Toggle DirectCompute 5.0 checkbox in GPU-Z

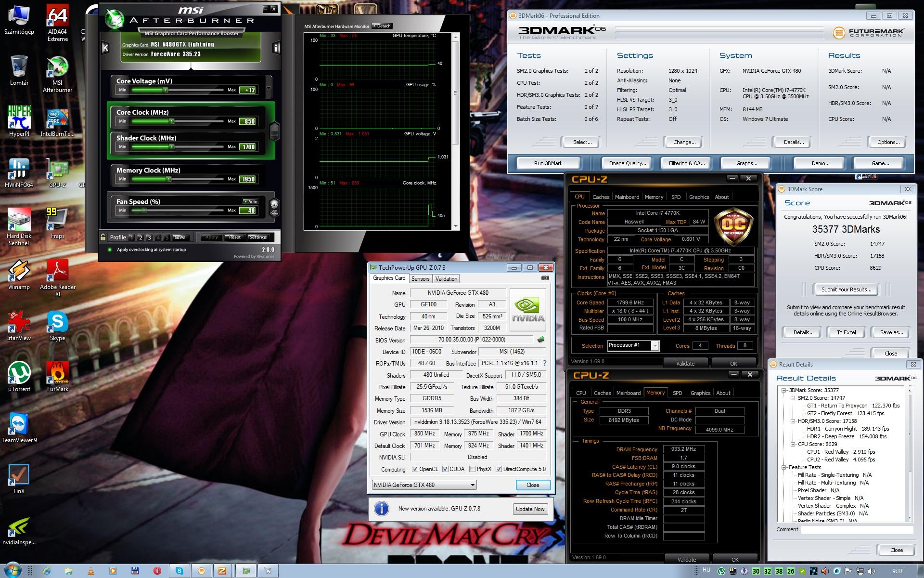pos(499,469)
